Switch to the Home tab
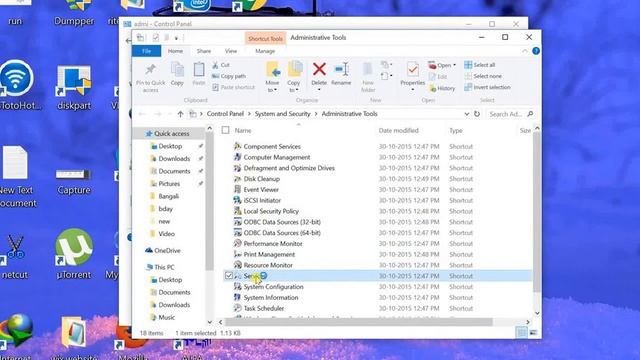The image size is (640, 360). tap(176, 51)
